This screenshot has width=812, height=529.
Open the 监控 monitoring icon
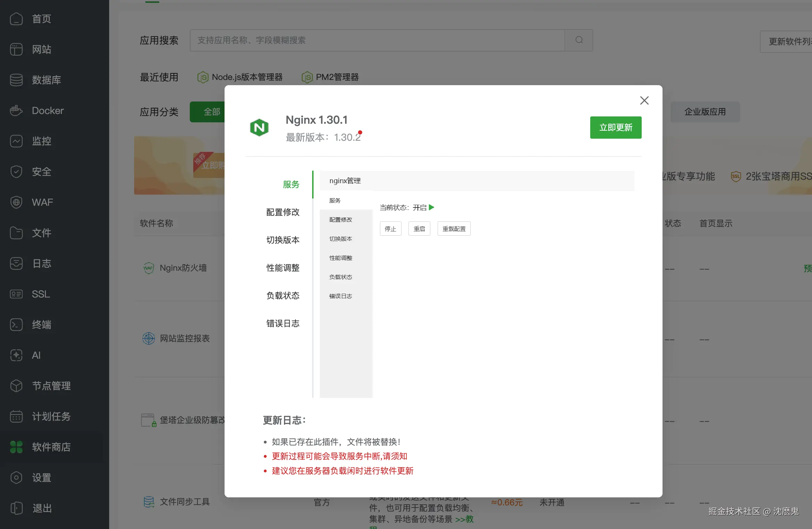point(16,141)
